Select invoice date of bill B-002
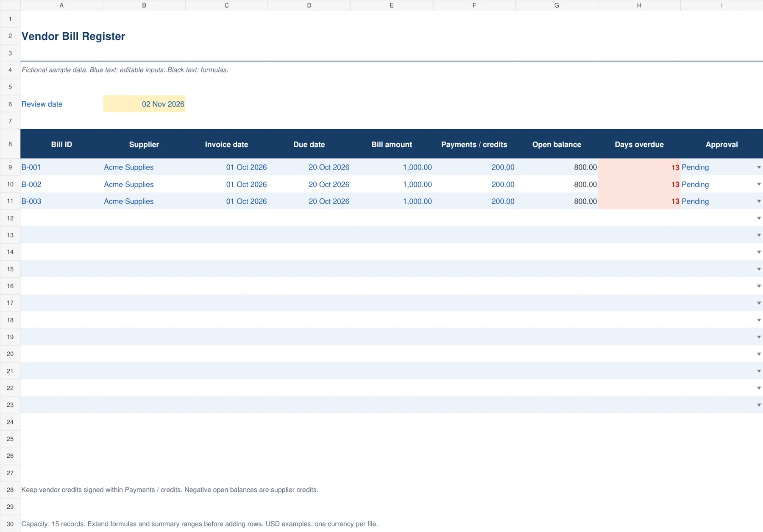763x532 pixels. 226,184
